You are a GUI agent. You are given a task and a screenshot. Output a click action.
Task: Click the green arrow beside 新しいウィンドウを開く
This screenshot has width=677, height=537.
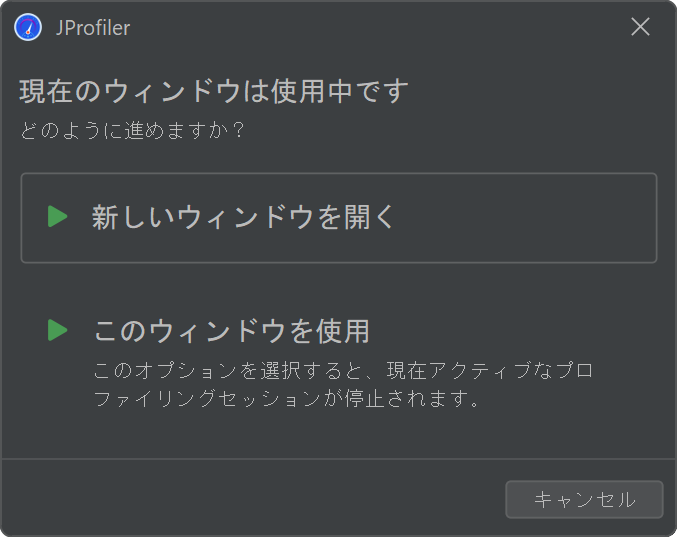click(57, 216)
